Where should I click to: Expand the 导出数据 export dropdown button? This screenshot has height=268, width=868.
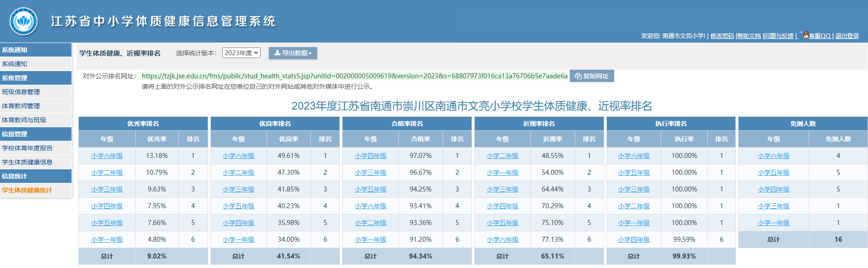coord(293,53)
